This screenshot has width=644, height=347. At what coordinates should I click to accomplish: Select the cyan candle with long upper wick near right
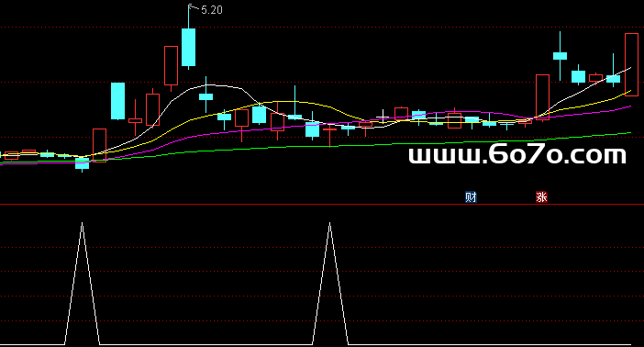pos(560,55)
